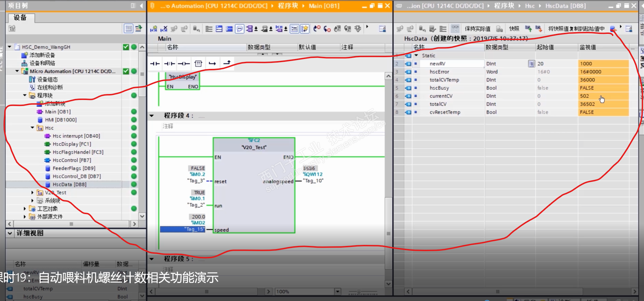Screen dimensions: 644x301
Task: Click the camera icon with orange arrow
Action: (539, 28)
